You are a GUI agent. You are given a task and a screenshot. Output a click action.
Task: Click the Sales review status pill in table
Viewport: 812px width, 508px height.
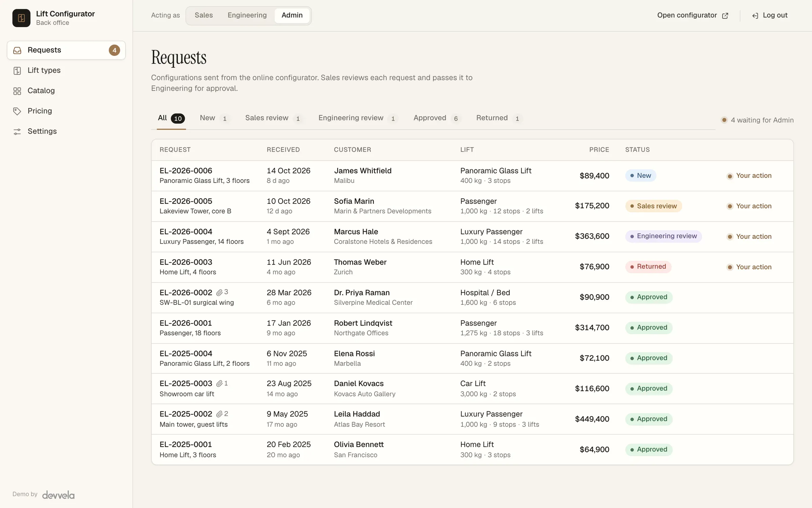653,206
